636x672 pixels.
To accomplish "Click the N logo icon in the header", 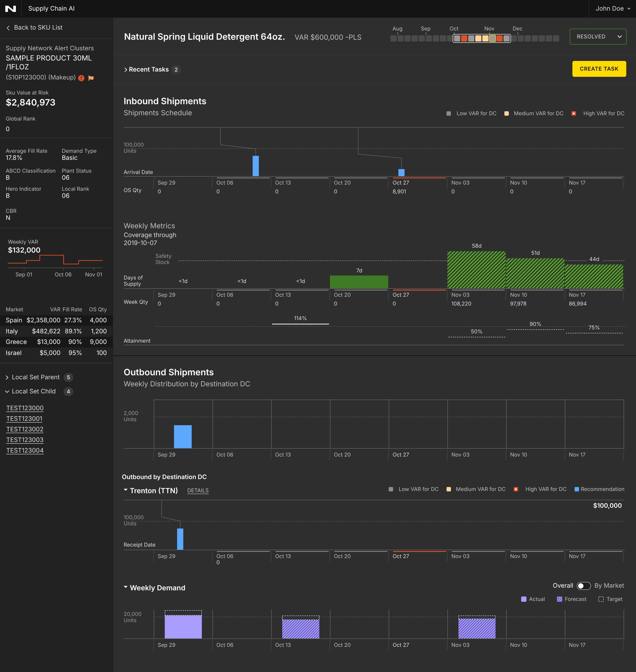I will coord(11,9).
